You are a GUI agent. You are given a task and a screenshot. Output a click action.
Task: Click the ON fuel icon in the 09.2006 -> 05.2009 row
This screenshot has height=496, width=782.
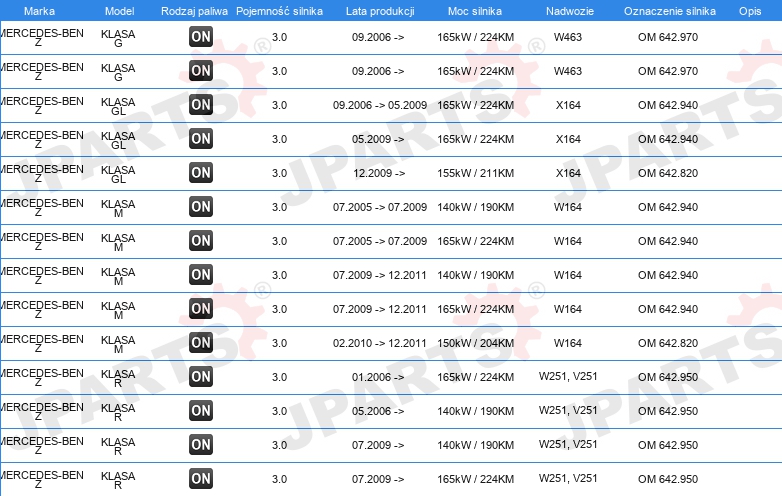[x=201, y=105]
